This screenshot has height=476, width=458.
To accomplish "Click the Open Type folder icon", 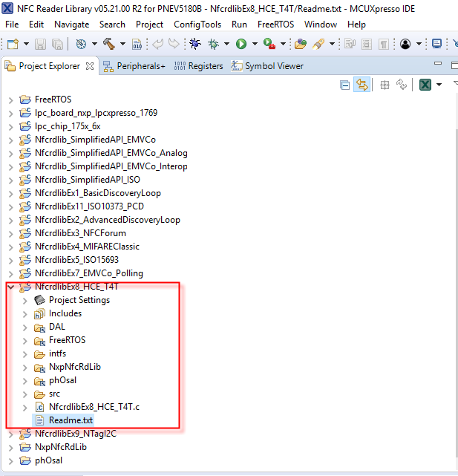I will click(300, 45).
